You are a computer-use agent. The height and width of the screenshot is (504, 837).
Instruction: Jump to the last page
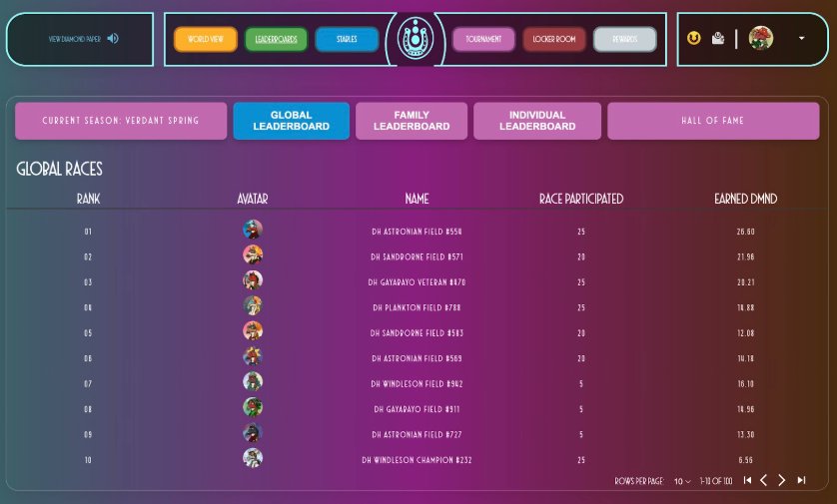(x=801, y=480)
